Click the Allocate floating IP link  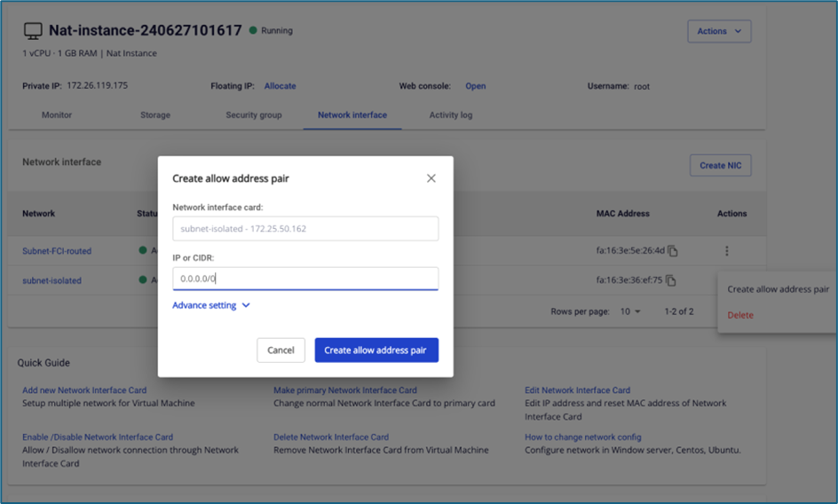[x=281, y=86]
